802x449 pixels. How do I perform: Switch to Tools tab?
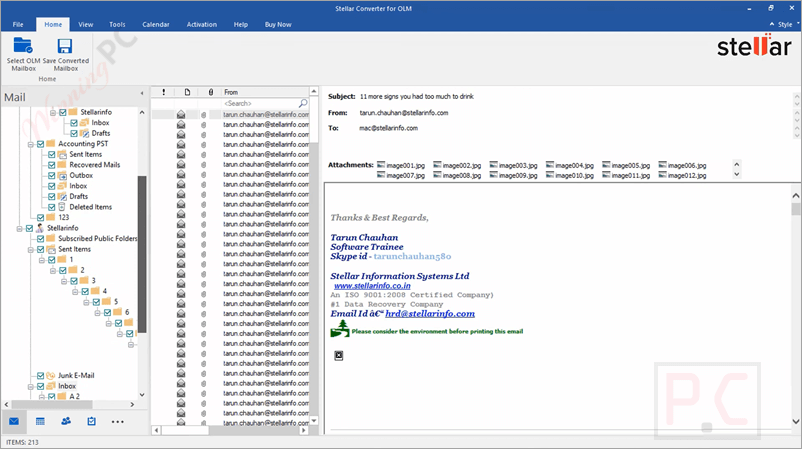point(117,25)
